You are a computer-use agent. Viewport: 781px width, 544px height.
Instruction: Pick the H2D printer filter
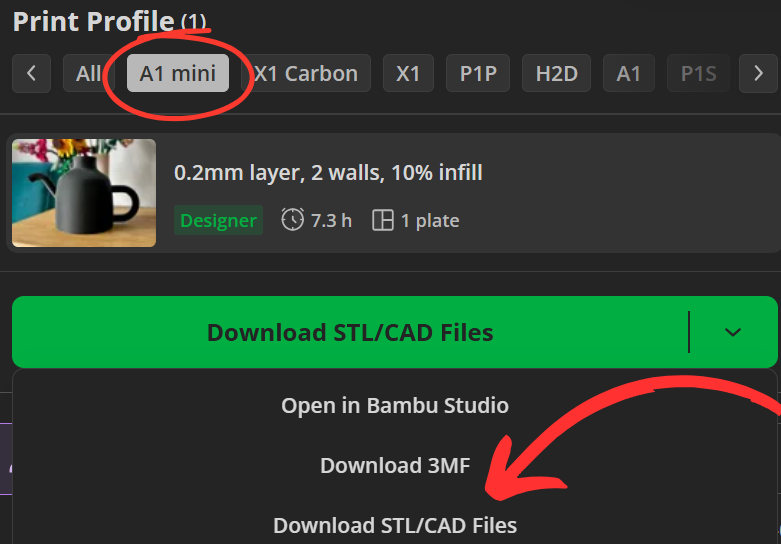point(556,73)
